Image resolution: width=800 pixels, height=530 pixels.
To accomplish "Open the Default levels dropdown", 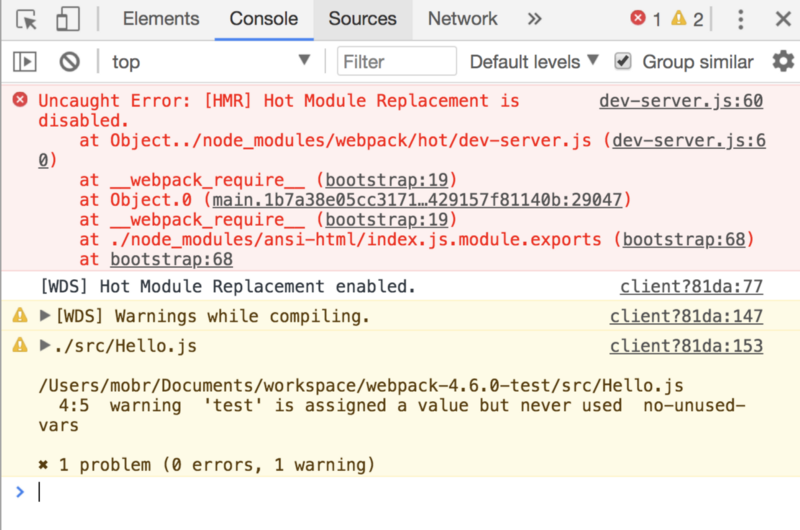I will point(534,62).
